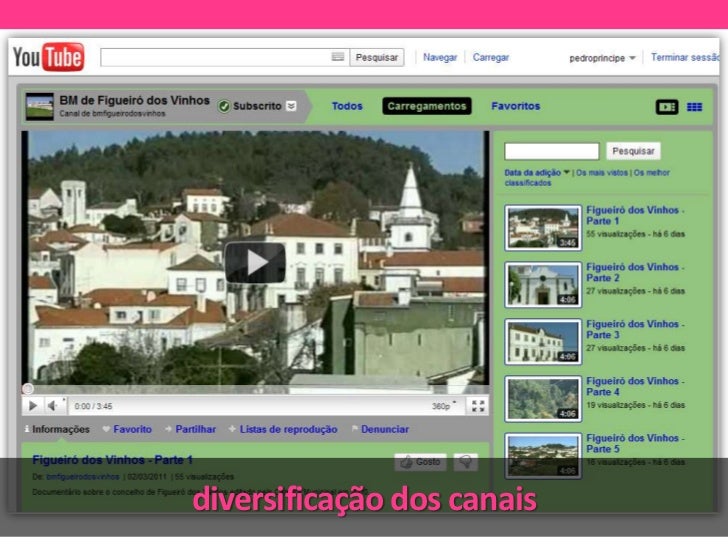Open Data da adição sort dropdown
The height and width of the screenshot is (546, 728).
537,172
